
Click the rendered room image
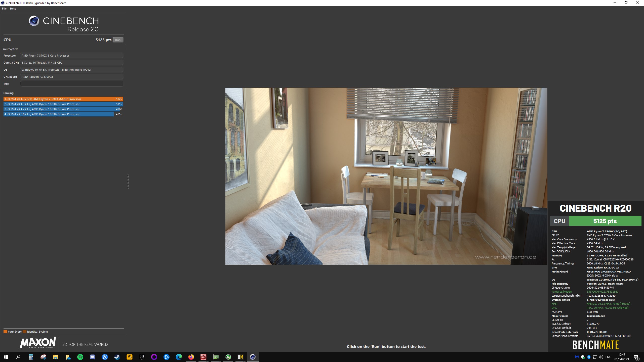386,176
